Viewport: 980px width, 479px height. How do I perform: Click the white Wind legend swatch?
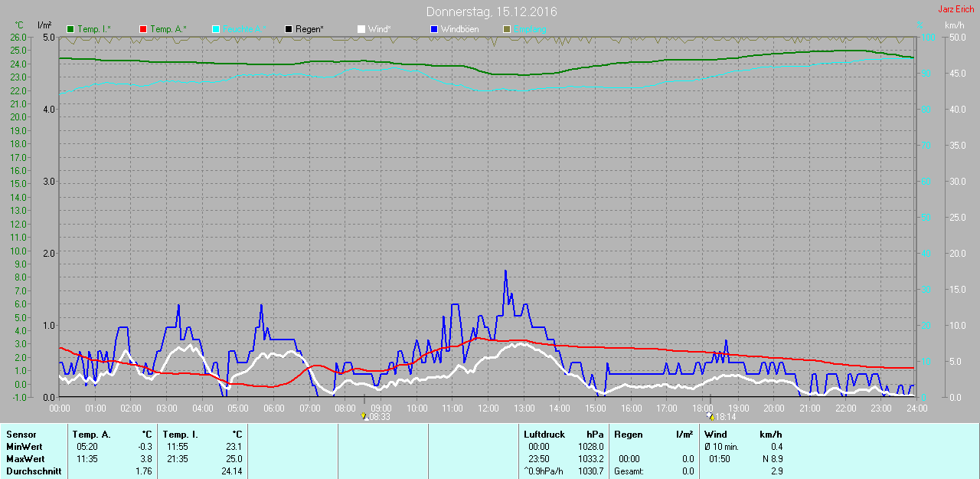pos(361,29)
